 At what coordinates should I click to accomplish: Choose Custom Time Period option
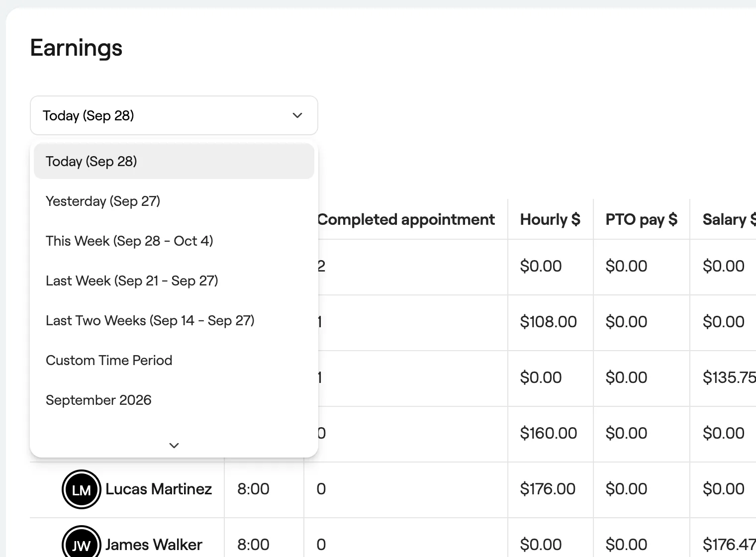tap(174, 360)
